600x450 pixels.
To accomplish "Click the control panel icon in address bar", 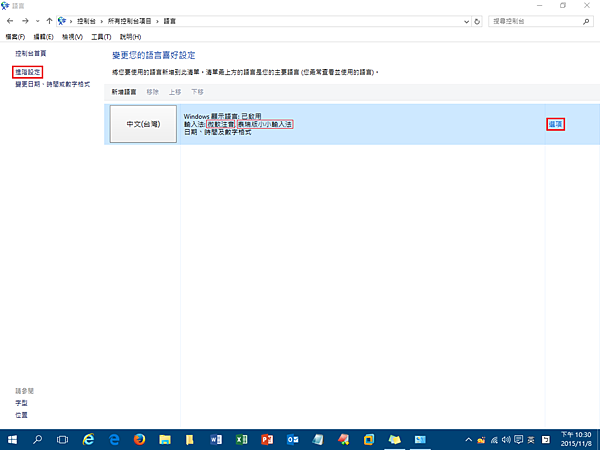I will pos(62,21).
